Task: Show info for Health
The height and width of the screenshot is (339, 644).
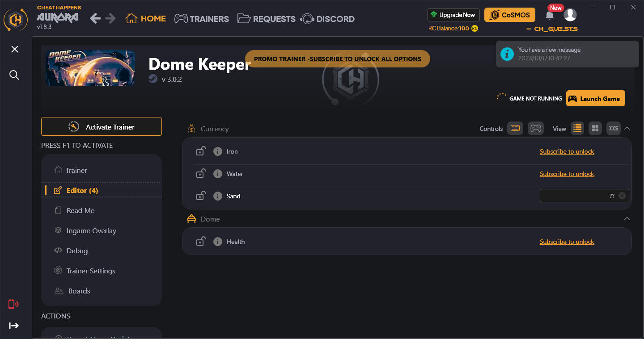Action: [218, 242]
